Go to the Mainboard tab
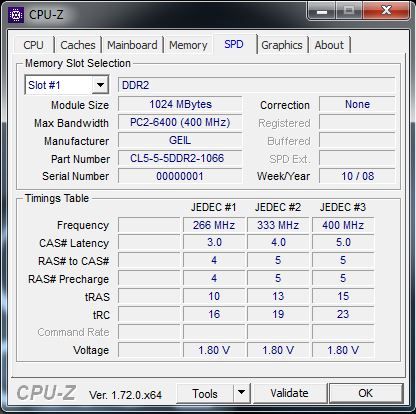The width and height of the screenshot is (416, 414). 132,45
